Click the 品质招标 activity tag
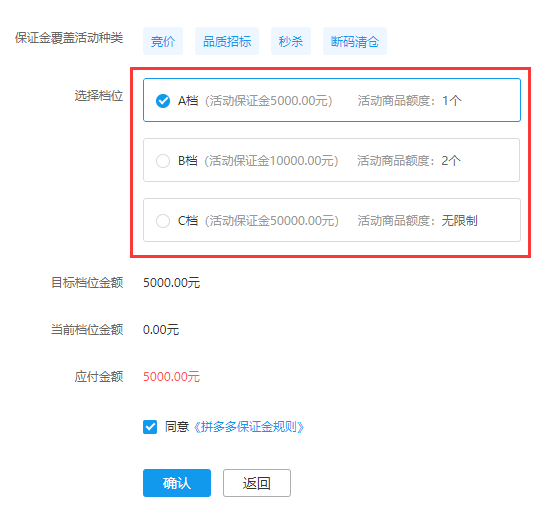 click(227, 41)
